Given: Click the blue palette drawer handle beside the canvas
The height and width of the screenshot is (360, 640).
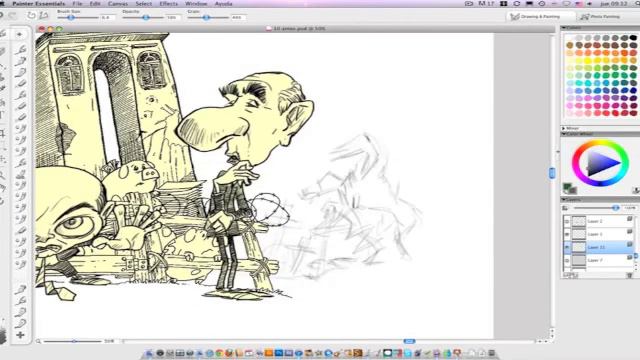Looking at the screenshot, I should coord(552,173).
